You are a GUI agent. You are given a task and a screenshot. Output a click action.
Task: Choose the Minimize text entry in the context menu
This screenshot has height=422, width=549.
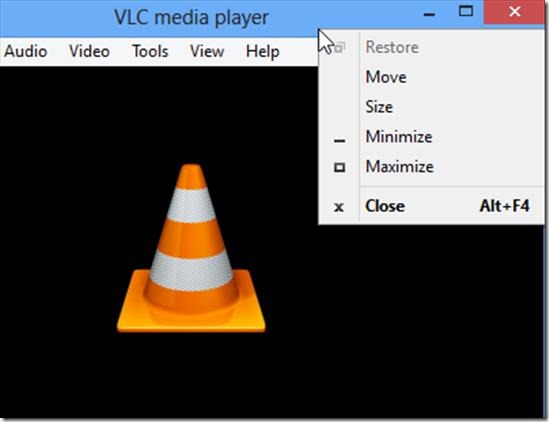pyautogui.click(x=399, y=137)
